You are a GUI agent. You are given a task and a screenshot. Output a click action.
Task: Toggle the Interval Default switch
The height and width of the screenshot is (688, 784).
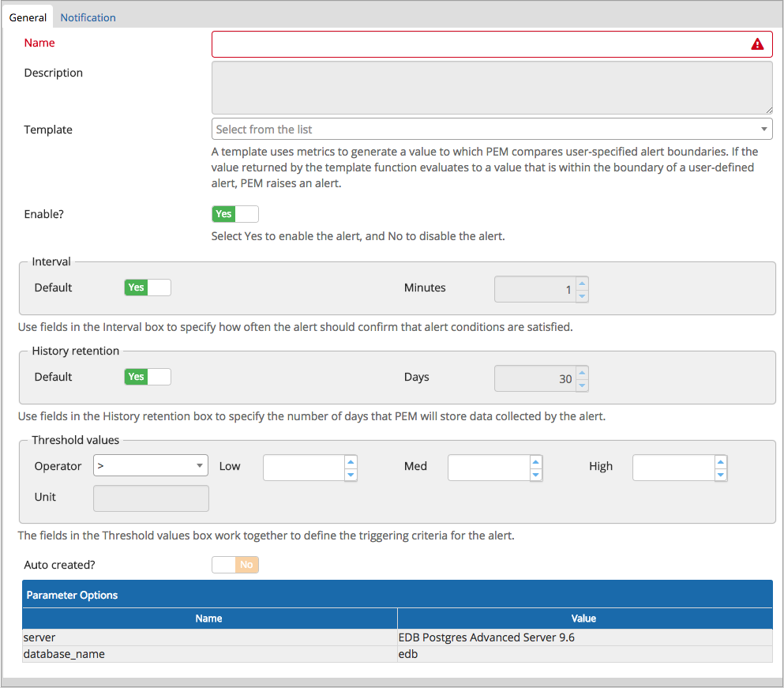147,288
